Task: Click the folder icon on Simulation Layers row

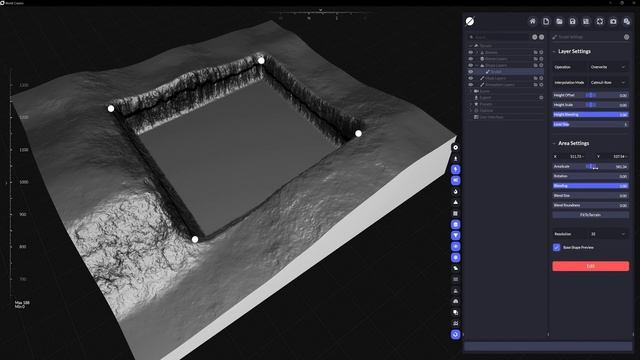Action: 536,85
